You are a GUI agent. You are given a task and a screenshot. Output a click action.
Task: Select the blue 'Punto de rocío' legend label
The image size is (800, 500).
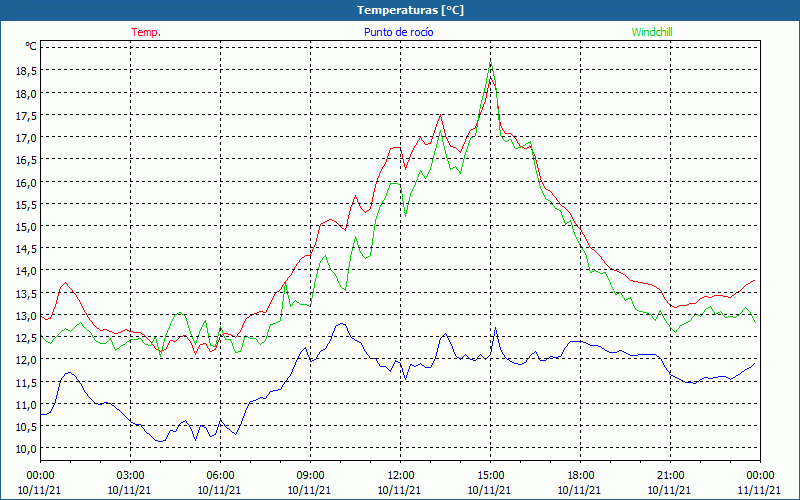click(398, 32)
